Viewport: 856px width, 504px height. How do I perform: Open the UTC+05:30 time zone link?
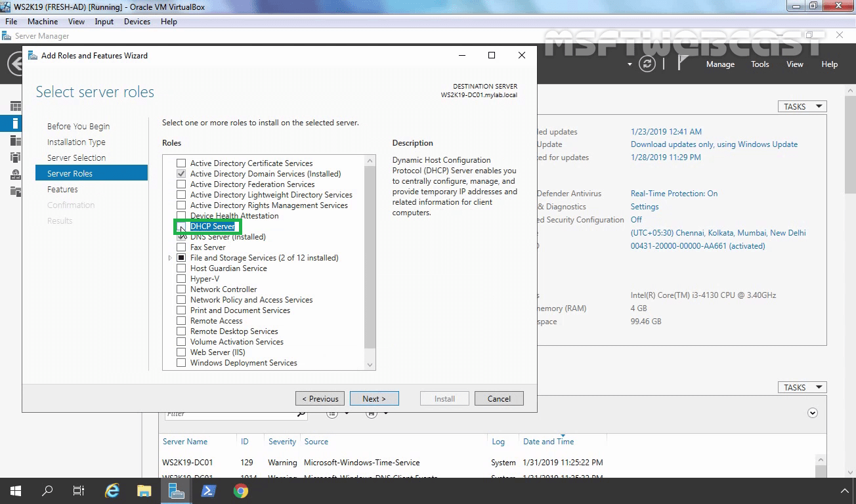[x=718, y=233]
